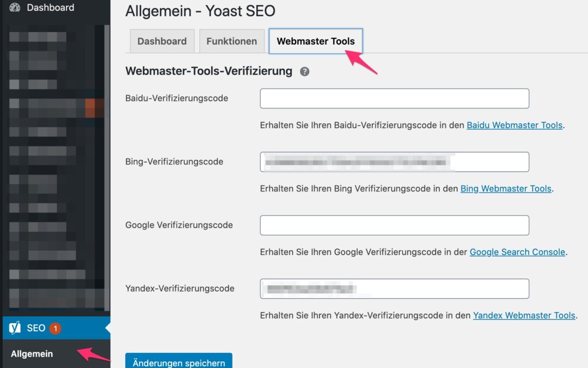Screen dimensions: 588x368
Task: Open the Baidu Webmaster Tools link
Action: coord(514,125)
